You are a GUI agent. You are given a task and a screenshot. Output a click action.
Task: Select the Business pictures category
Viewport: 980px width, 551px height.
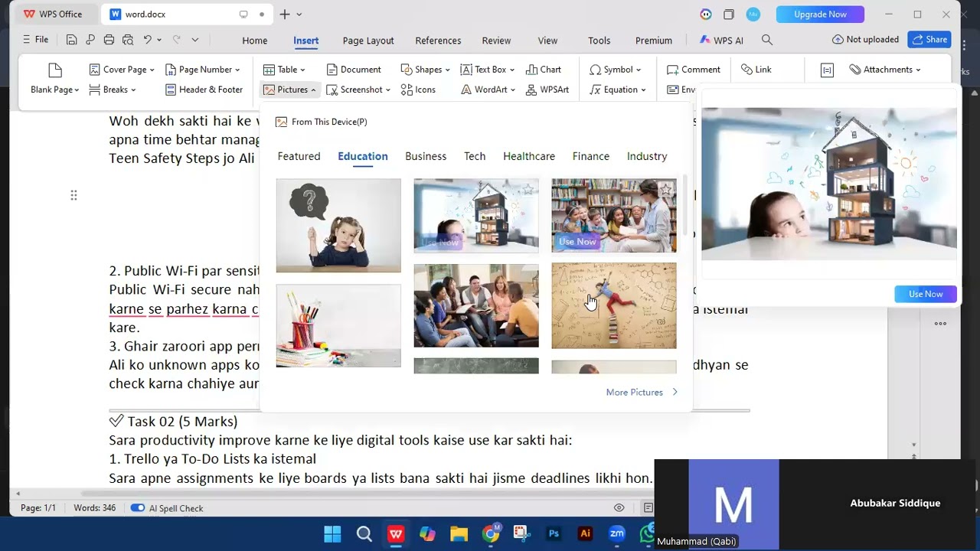click(x=426, y=156)
